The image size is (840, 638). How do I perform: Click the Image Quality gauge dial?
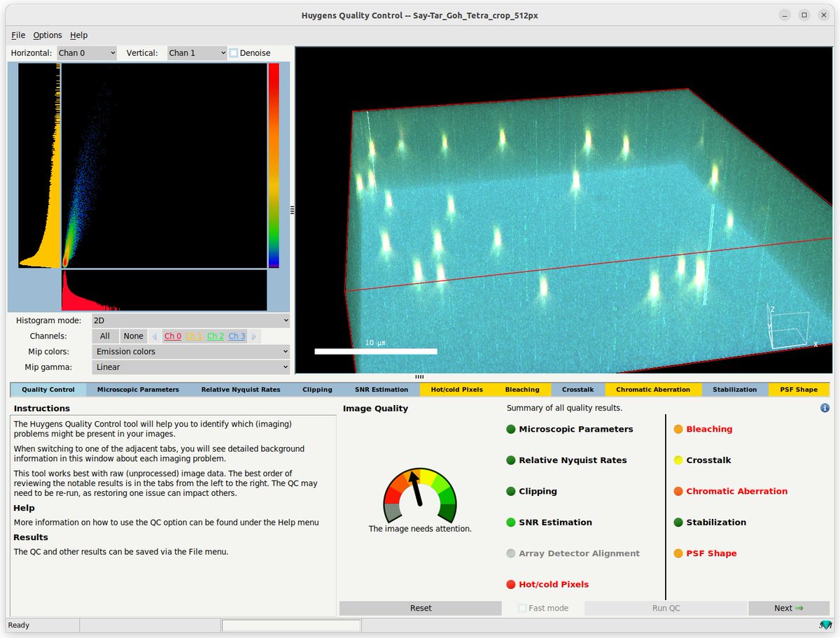[419, 495]
